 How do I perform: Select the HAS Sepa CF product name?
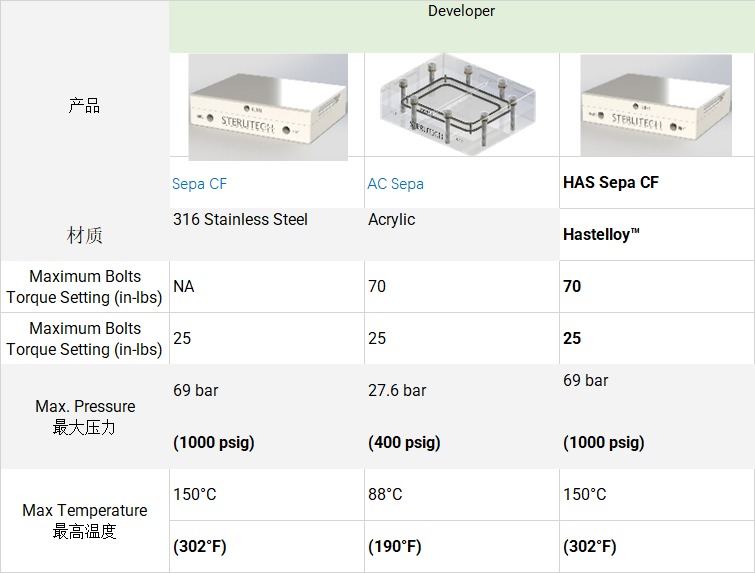click(x=611, y=182)
